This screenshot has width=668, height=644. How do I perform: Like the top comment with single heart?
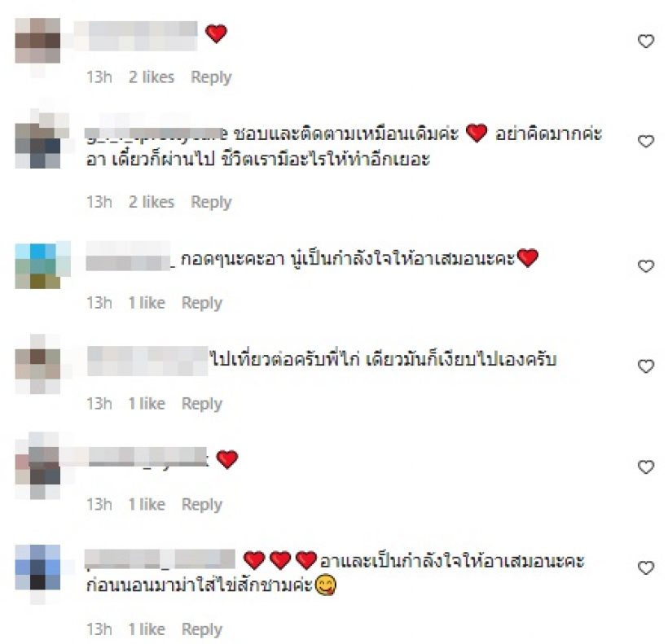pos(646,42)
